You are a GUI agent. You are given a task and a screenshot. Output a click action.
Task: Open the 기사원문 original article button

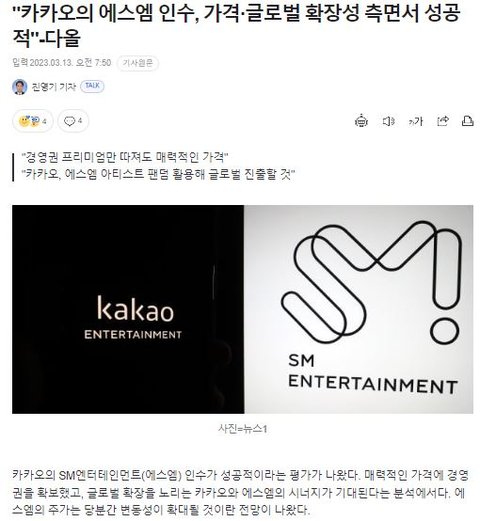point(137,63)
